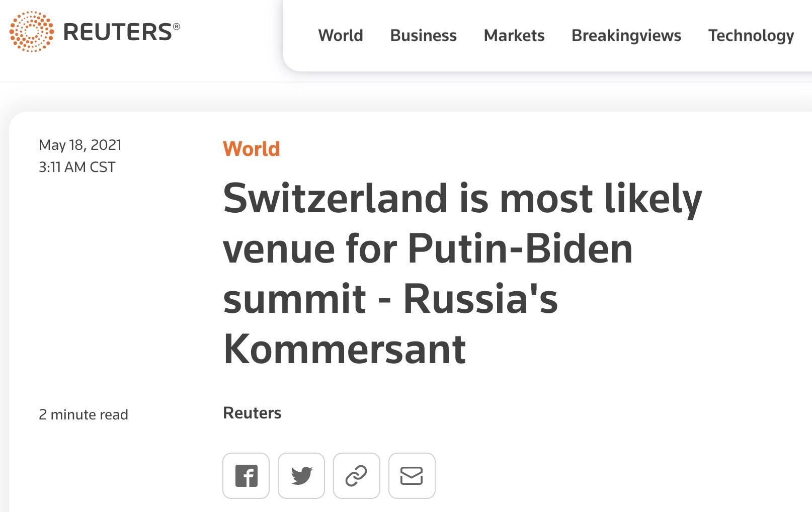The width and height of the screenshot is (812, 512).
Task: Click the REUTERS wordmark text
Action: click(x=118, y=32)
